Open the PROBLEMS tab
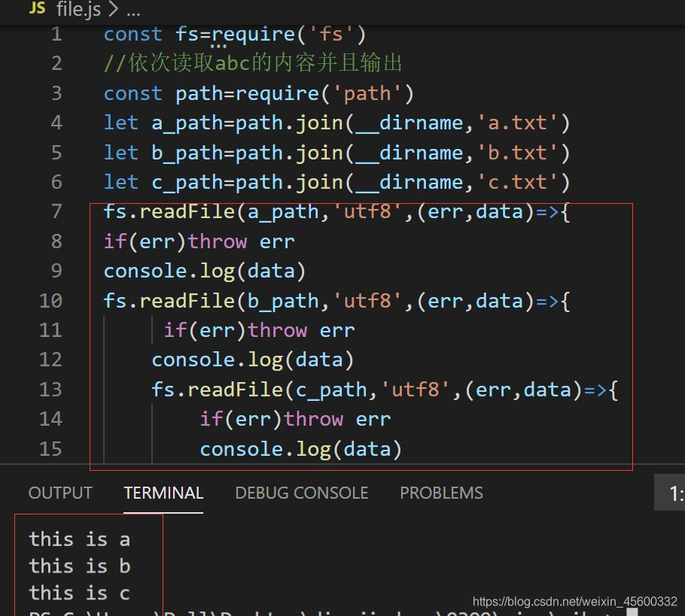The image size is (685, 616). (x=441, y=493)
